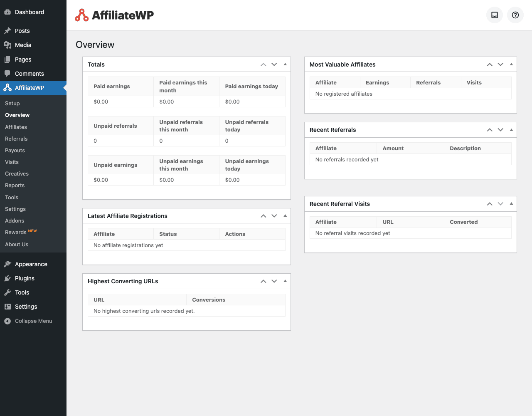This screenshot has width=532, height=416.
Task: Click the Conversions column header
Action: point(236,300)
